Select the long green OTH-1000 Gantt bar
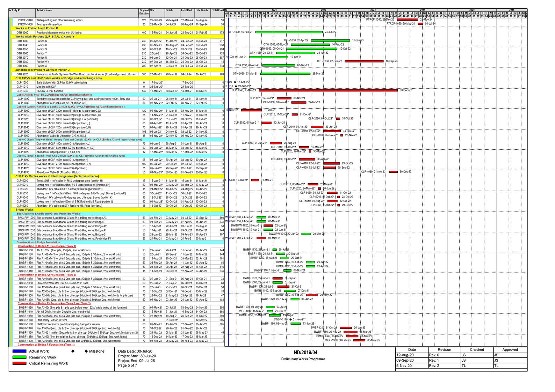Image resolution: width=555 pixels, height=392 pixels. [x=289, y=32]
